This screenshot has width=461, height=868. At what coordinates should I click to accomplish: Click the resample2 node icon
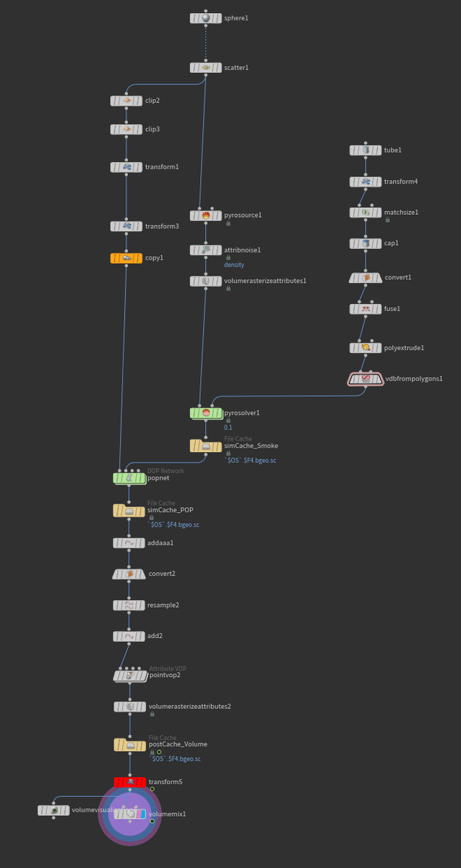[x=129, y=605]
